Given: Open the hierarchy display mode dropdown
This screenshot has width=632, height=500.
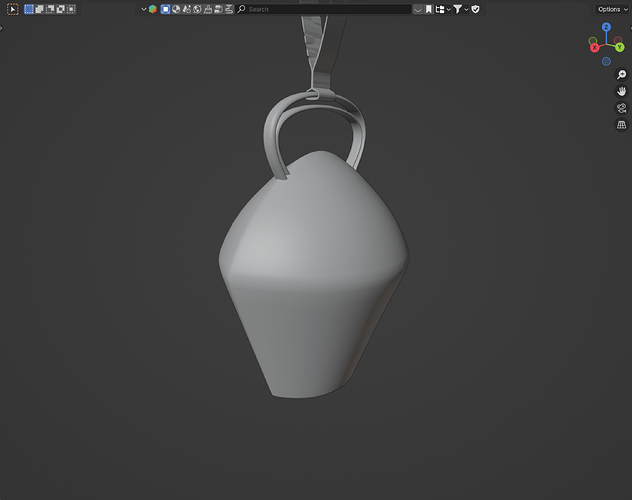Looking at the screenshot, I should tap(443, 9).
